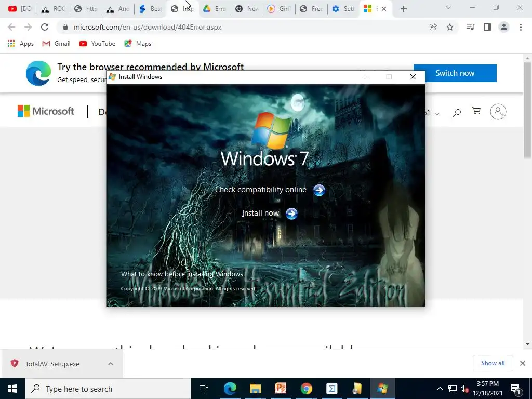The width and height of the screenshot is (532, 399).
Task: Open the Chrome profile avatar
Action: [x=504, y=27]
